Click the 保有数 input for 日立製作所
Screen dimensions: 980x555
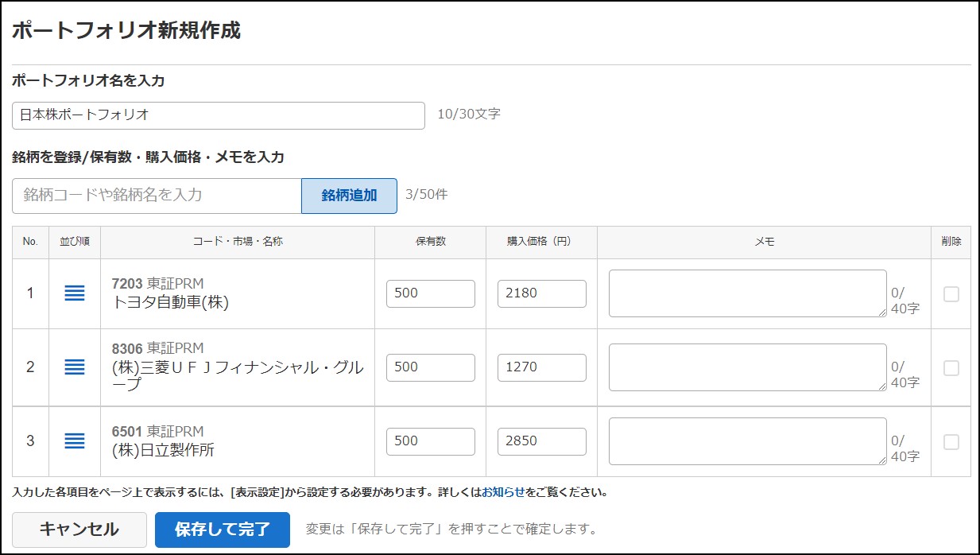coord(430,441)
